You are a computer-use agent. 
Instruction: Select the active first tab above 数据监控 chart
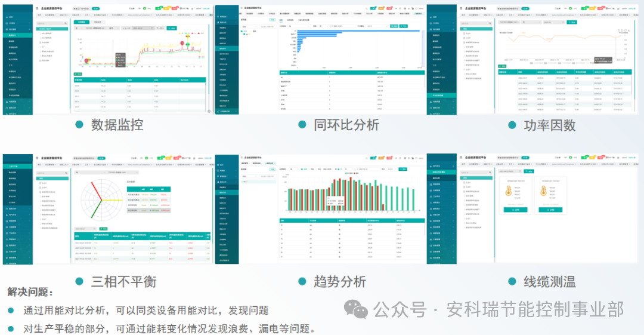(x=82, y=22)
